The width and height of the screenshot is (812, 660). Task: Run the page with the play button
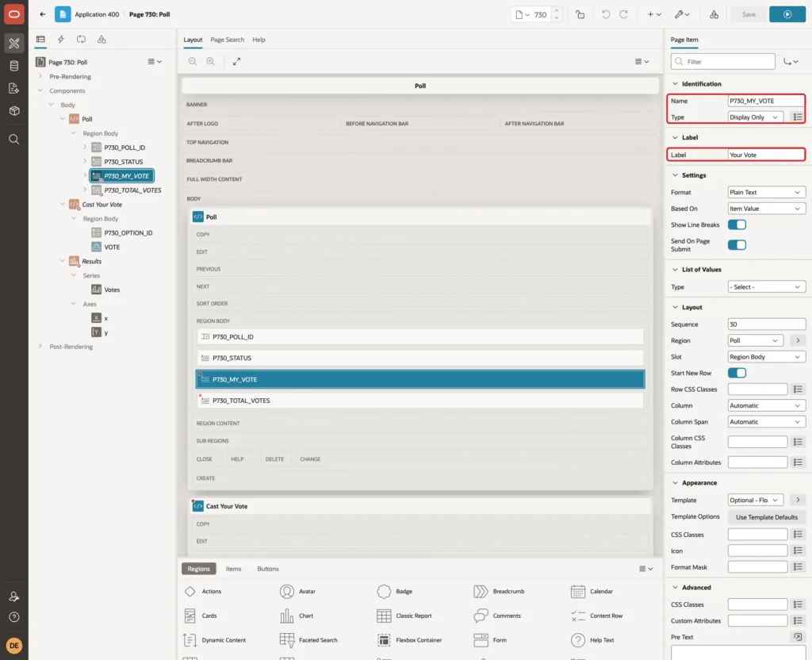pyautogui.click(x=787, y=14)
